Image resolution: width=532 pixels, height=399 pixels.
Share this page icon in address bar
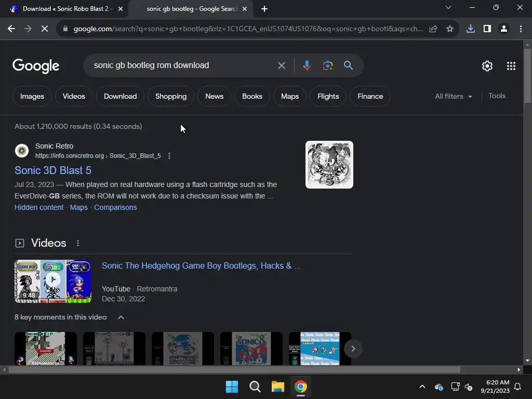tap(433, 29)
